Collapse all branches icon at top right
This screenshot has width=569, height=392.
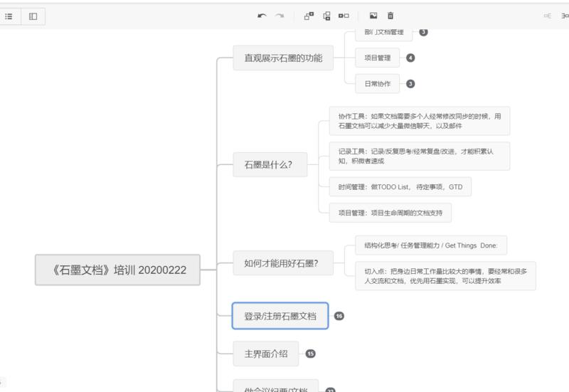[x=548, y=16]
